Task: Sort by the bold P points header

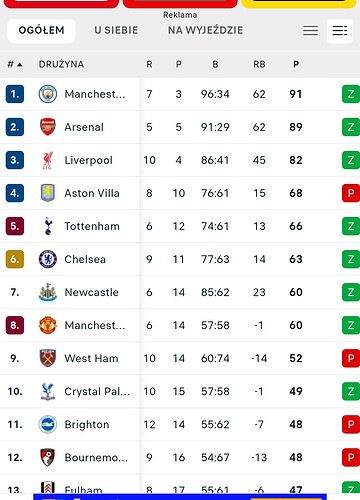Action: click(x=296, y=64)
